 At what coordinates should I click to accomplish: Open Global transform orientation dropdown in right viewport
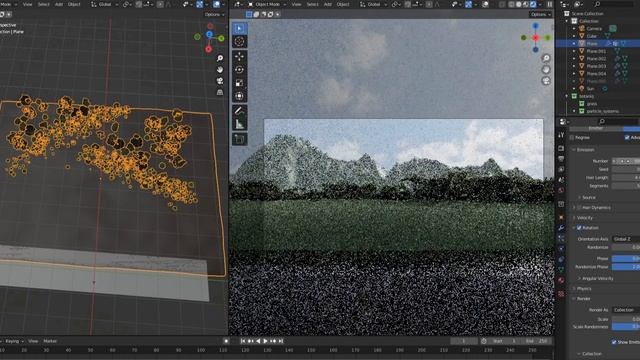[x=373, y=4]
